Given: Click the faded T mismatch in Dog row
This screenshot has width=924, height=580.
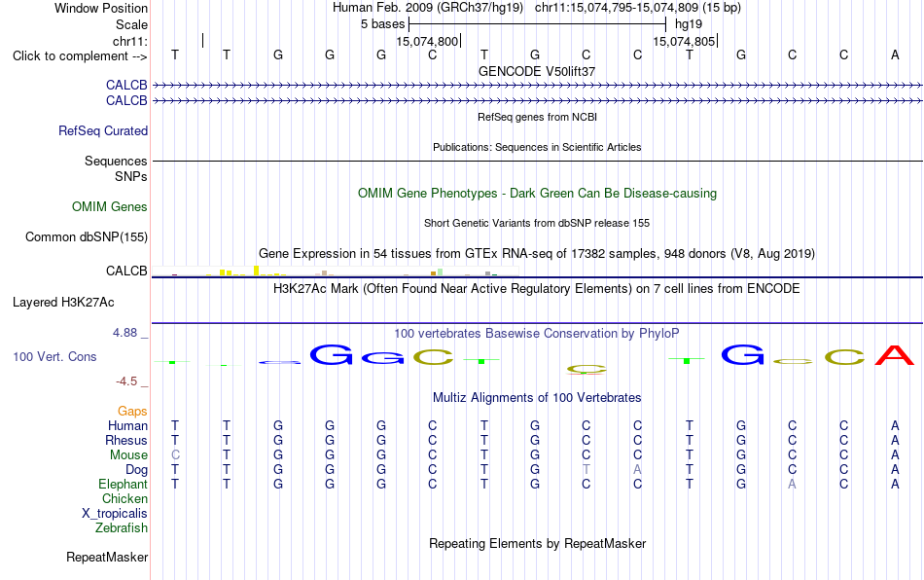Looking at the screenshot, I should click(586, 470).
